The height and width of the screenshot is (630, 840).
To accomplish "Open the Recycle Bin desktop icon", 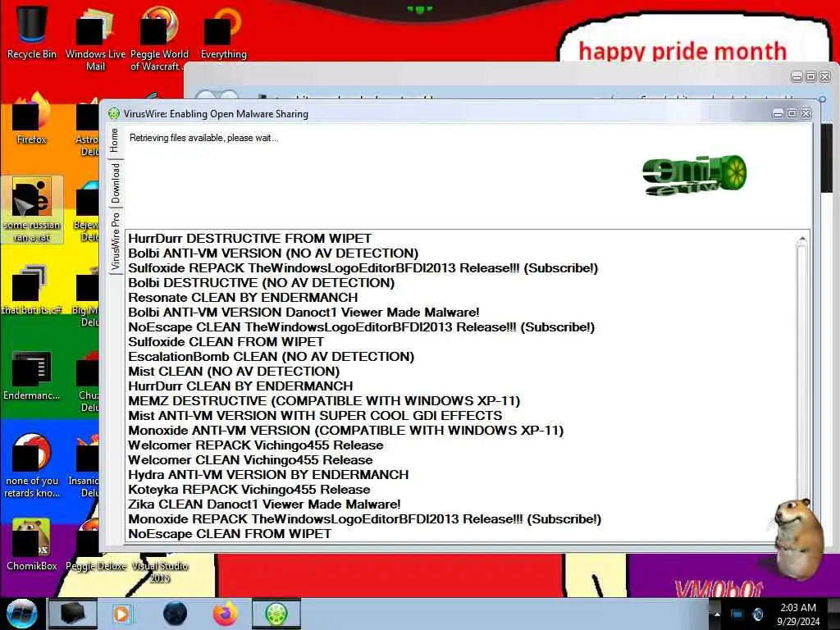I will point(32,31).
